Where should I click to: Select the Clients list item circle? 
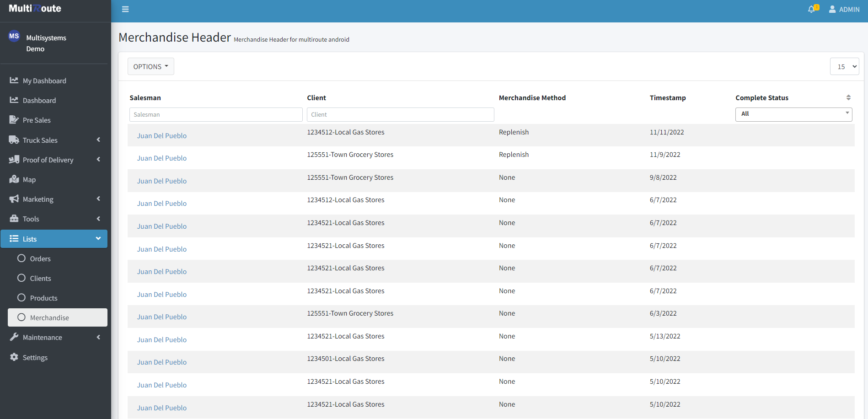coord(21,278)
